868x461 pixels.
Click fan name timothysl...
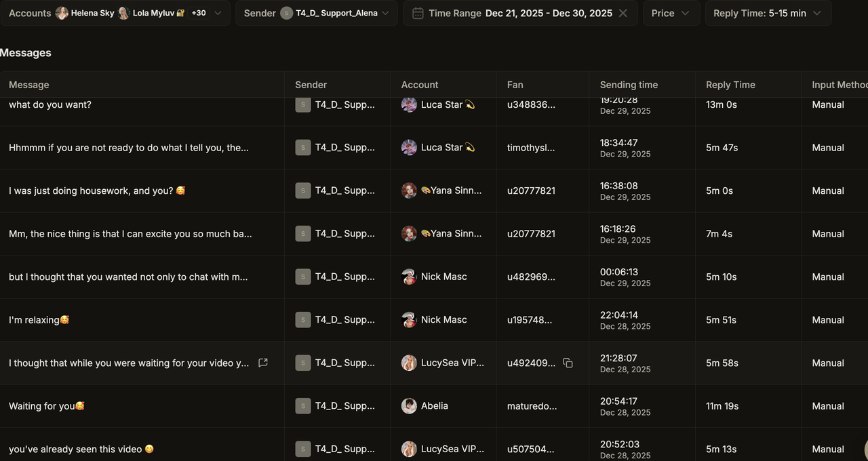(531, 147)
